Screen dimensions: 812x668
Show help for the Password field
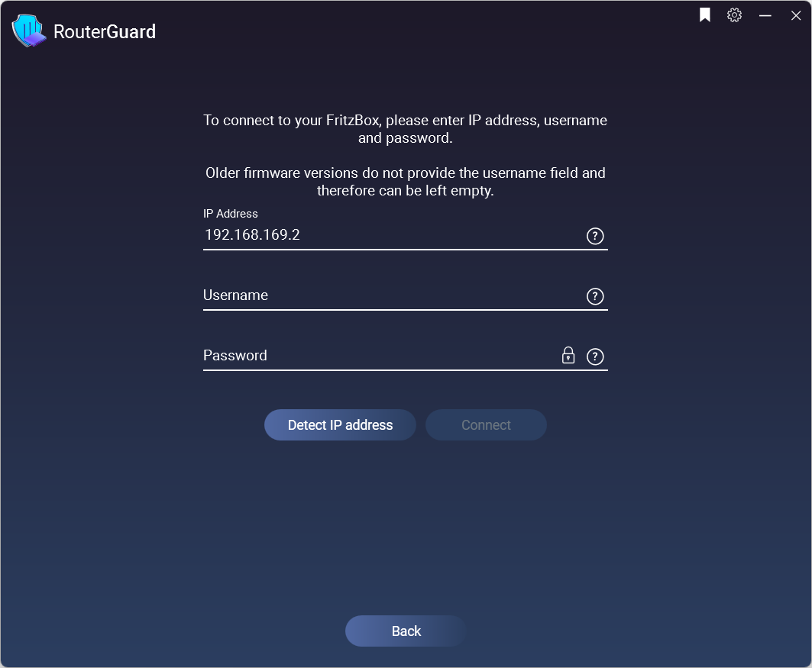[x=595, y=357]
